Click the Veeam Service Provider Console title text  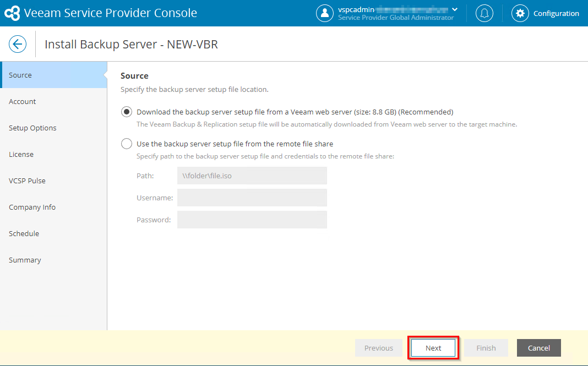pos(110,13)
